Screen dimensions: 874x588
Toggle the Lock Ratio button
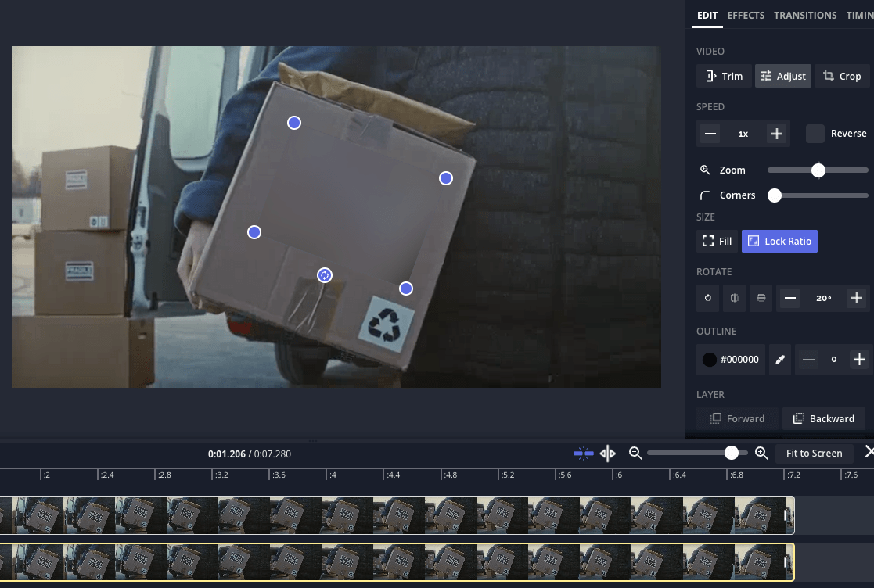pos(779,241)
